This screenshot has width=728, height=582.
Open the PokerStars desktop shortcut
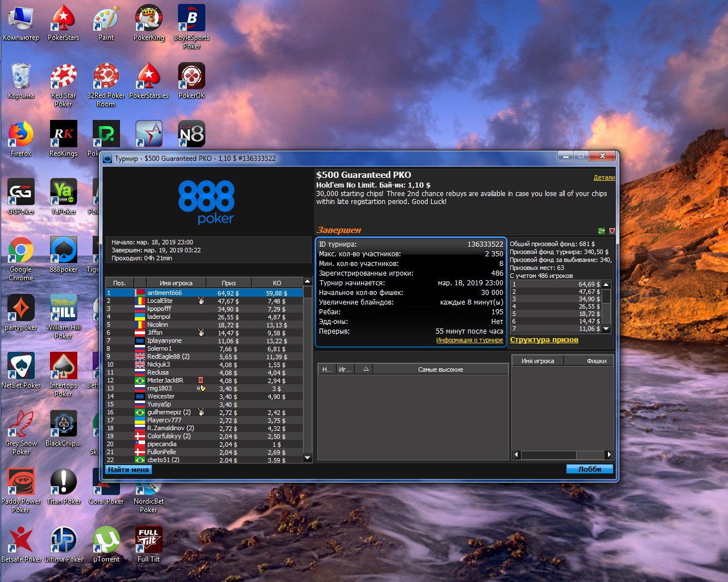click(63, 23)
